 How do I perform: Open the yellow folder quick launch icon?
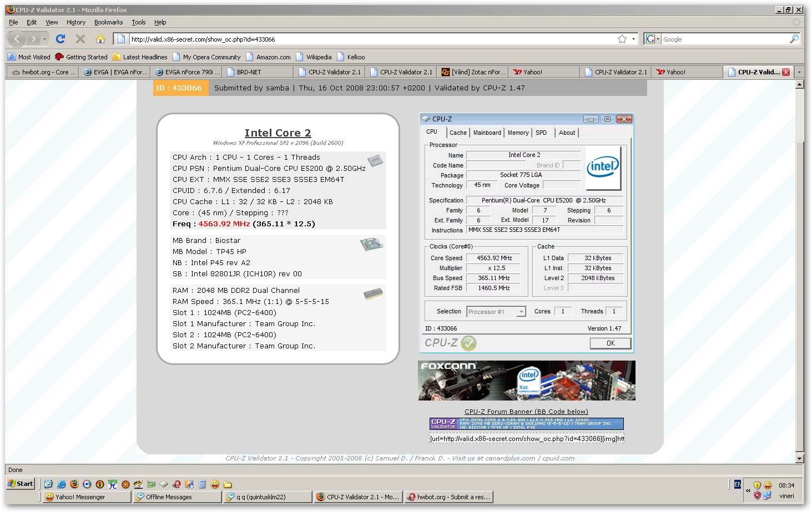[x=228, y=484]
